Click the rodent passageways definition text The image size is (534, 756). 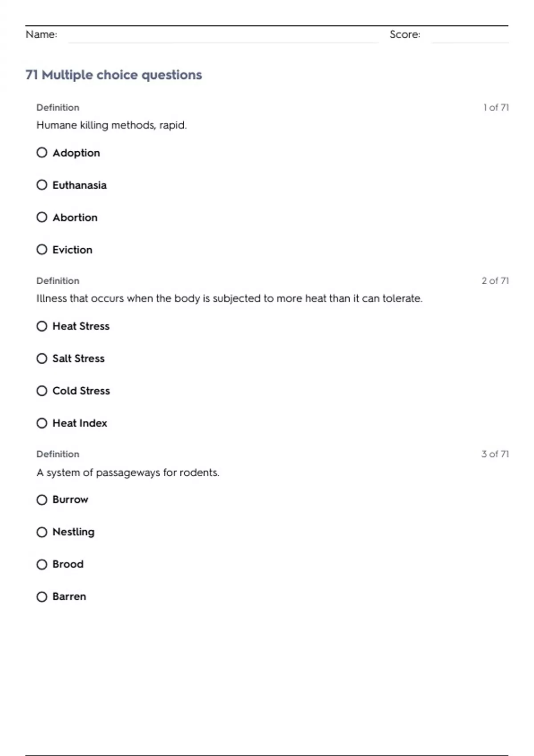(x=128, y=472)
